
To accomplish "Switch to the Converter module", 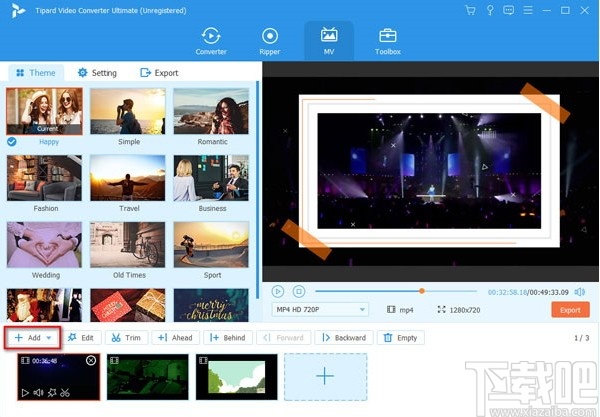I will click(211, 41).
